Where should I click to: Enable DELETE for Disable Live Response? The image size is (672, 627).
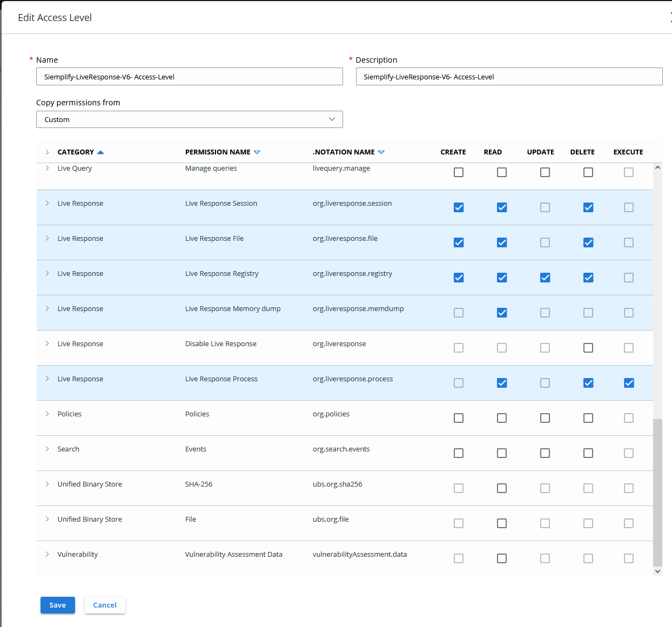588,347
